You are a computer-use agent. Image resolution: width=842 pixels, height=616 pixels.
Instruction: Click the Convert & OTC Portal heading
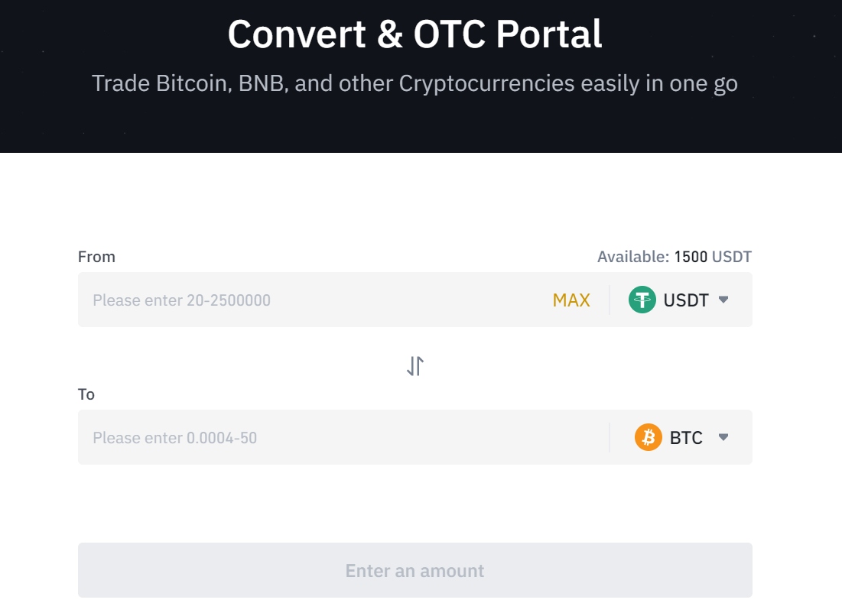coord(414,34)
